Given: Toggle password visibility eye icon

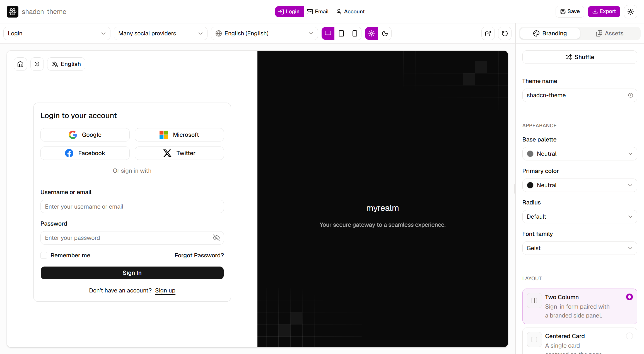Looking at the screenshot, I should [216, 238].
